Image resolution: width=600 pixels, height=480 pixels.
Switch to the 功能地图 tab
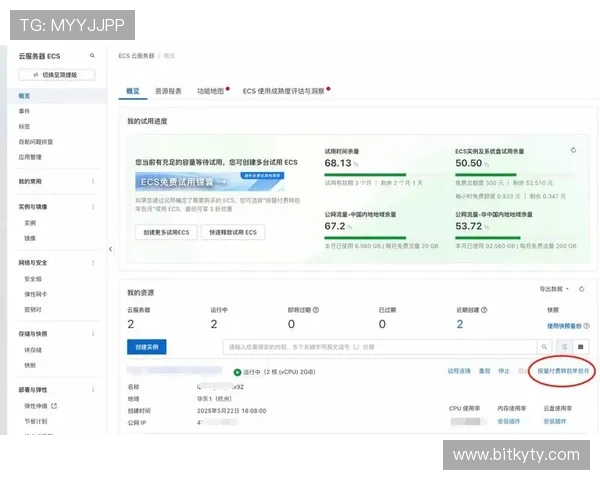pos(210,91)
